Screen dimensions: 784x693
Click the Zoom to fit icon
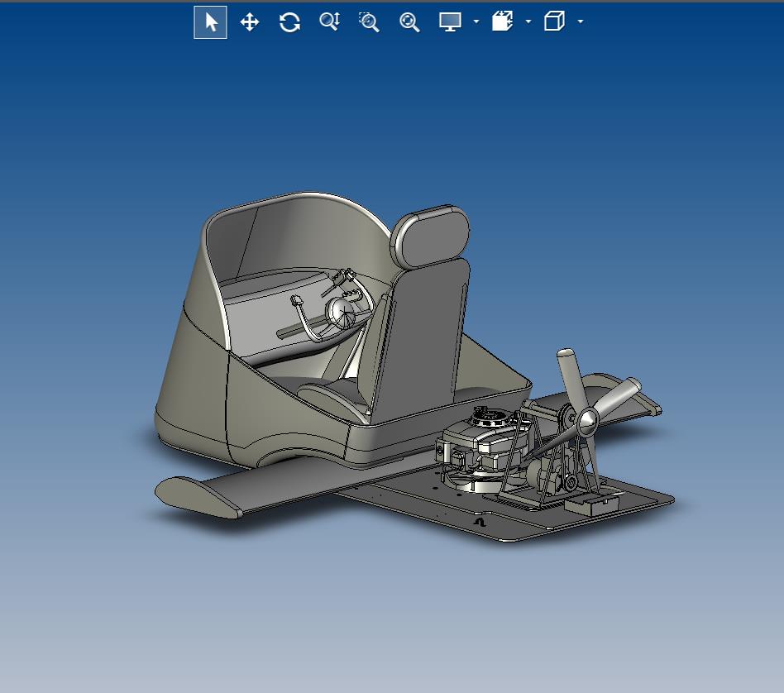point(409,22)
